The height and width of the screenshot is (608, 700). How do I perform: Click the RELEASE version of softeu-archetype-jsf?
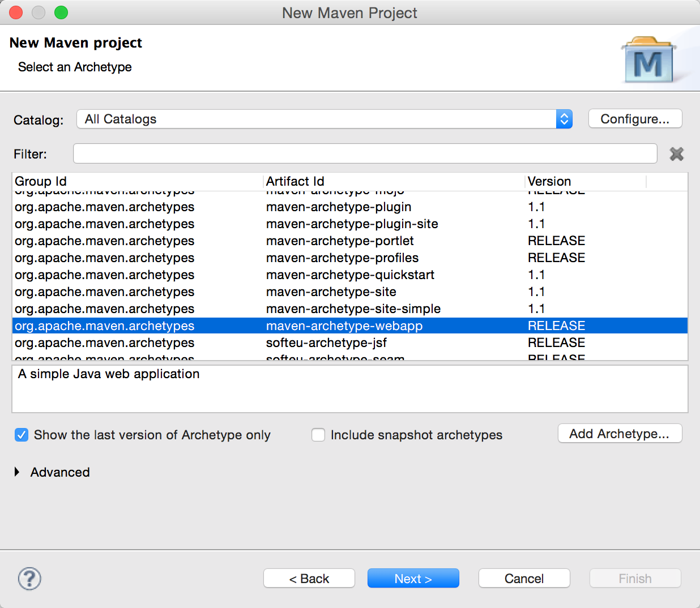556,342
